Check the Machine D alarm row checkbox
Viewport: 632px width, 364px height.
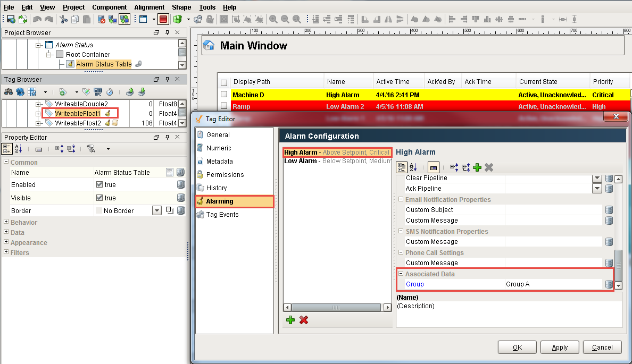pyautogui.click(x=224, y=94)
